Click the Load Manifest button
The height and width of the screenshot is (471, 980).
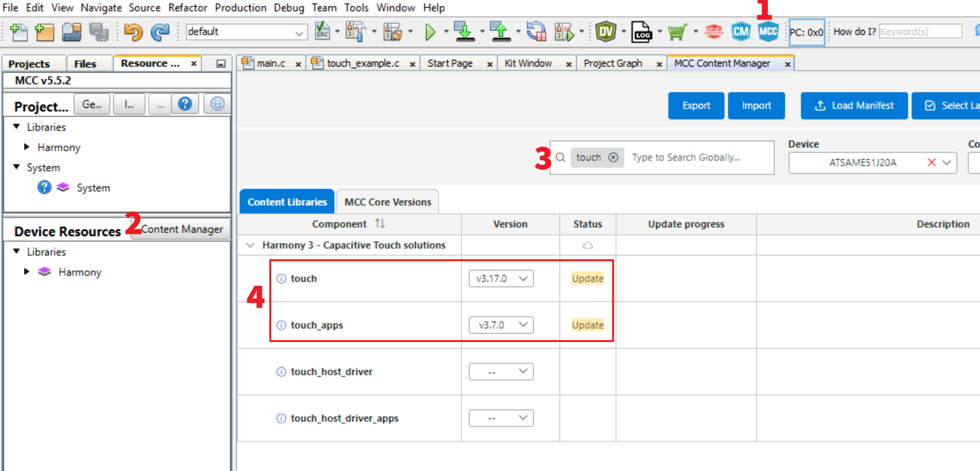(x=854, y=105)
